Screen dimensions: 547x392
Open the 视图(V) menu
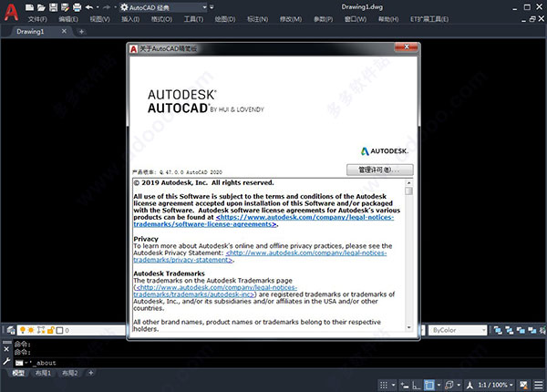pos(99,19)
